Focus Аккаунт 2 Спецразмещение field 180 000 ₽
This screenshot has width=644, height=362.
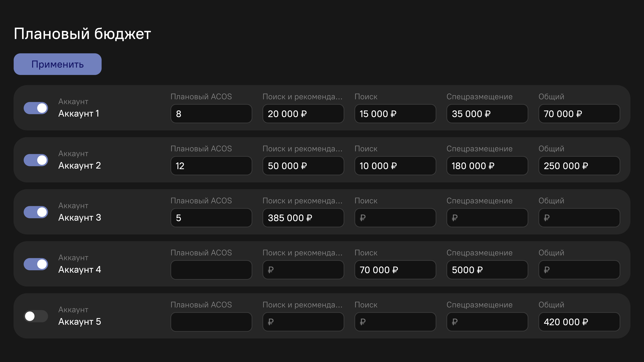[x=487, y=166]
